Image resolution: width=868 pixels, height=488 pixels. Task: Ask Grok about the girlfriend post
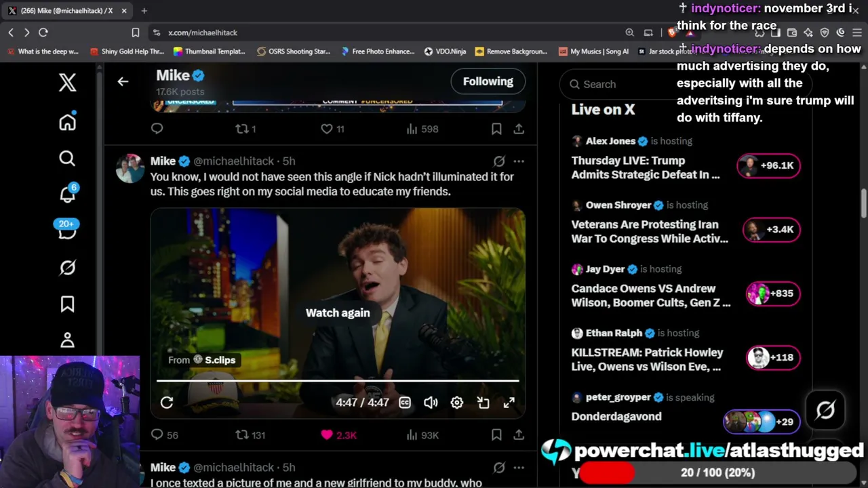pos(499,468)
